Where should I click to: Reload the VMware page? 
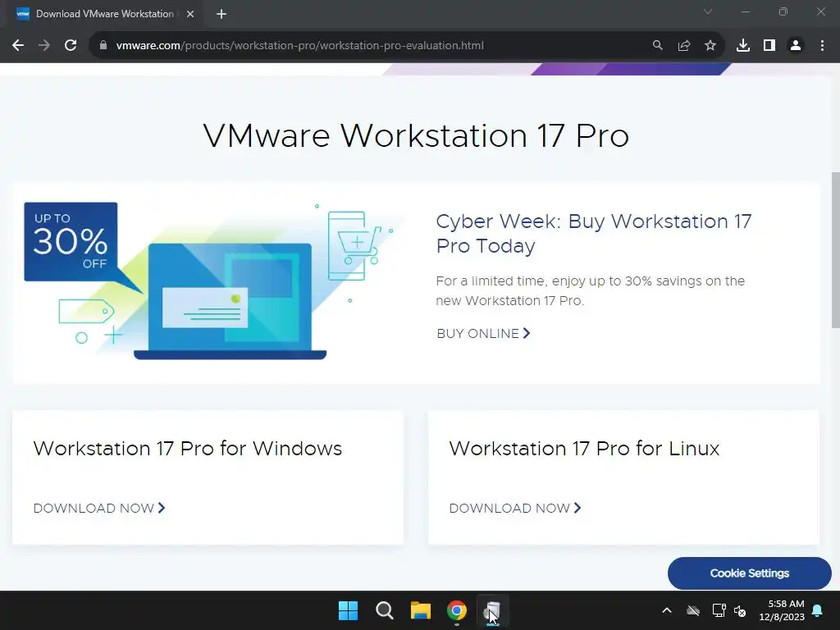[71, 46]
